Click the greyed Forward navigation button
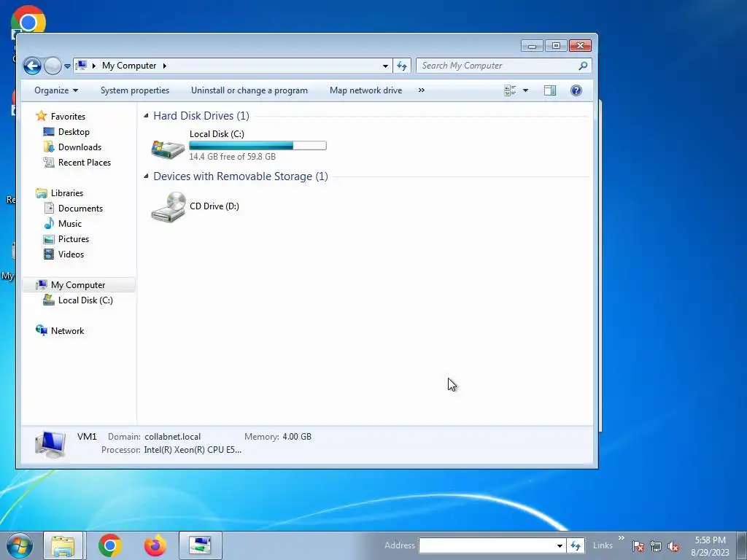The image size is (747, 560). 53,66
